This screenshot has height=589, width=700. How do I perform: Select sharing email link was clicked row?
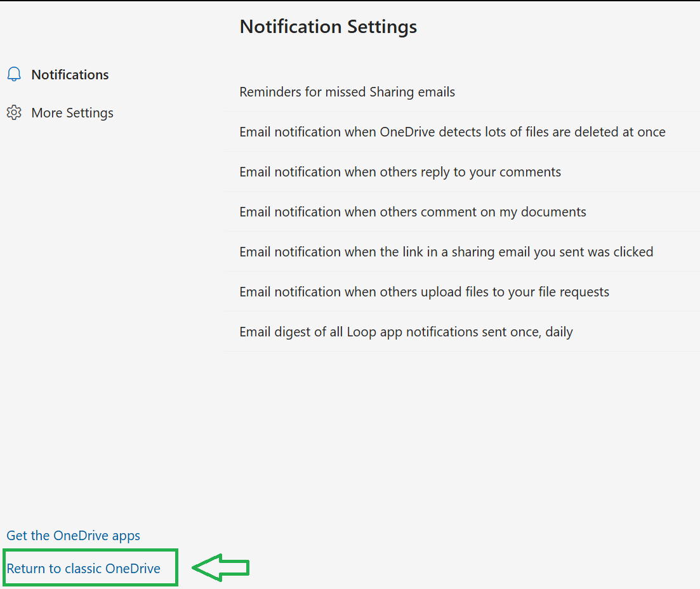pos(463,252)
